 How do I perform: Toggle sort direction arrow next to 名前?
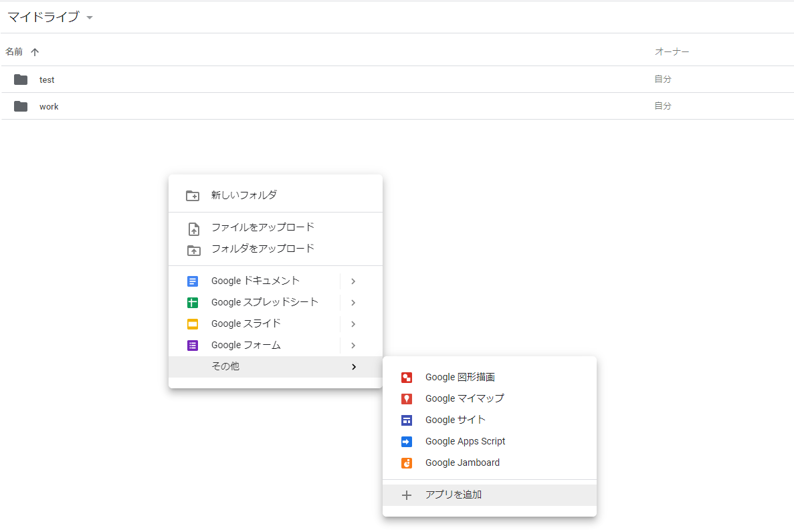tap(35, 51)
